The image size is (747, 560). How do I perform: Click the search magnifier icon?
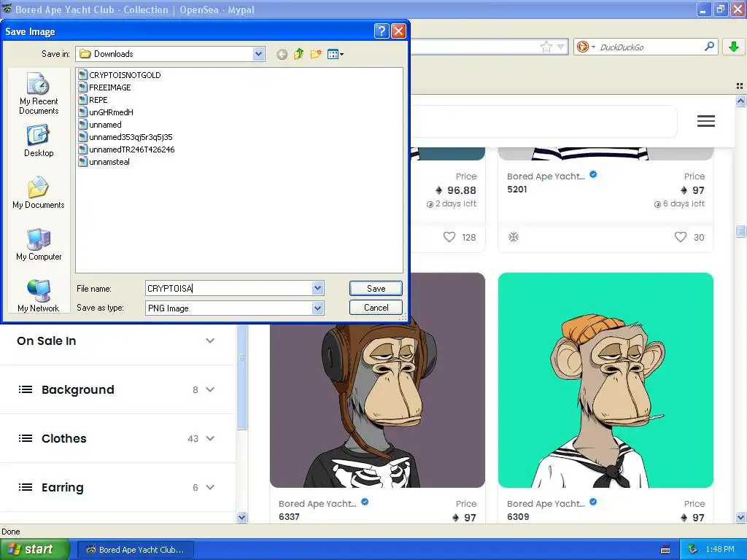[x=709, y=46]
